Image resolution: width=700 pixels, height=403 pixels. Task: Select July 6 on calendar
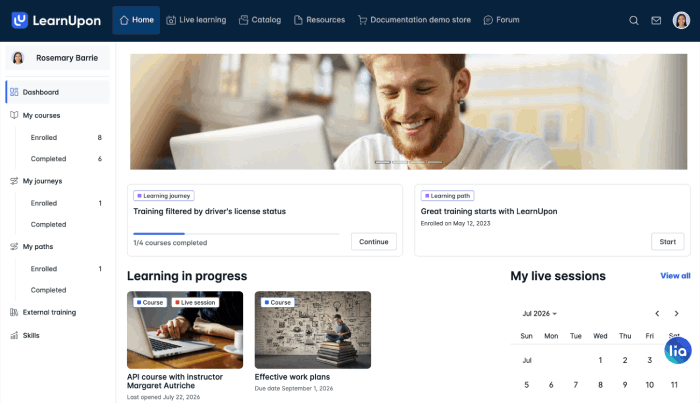(x=551, y=384)
